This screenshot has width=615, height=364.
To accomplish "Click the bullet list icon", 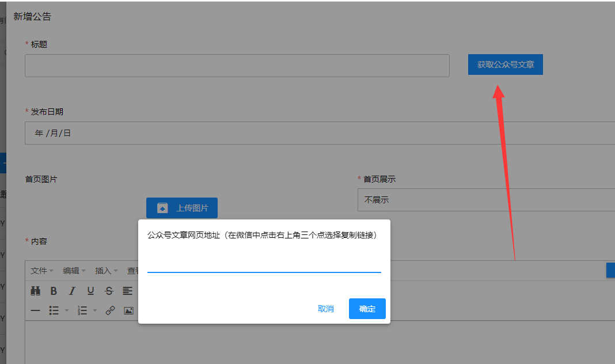I will tap(54, 310).
